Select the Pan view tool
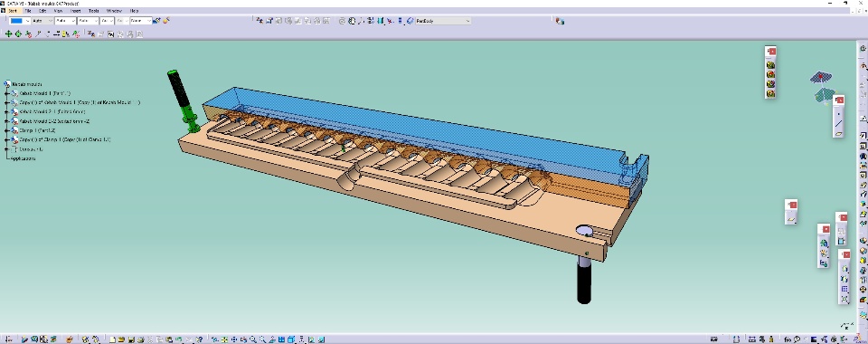 pos(233,339)
